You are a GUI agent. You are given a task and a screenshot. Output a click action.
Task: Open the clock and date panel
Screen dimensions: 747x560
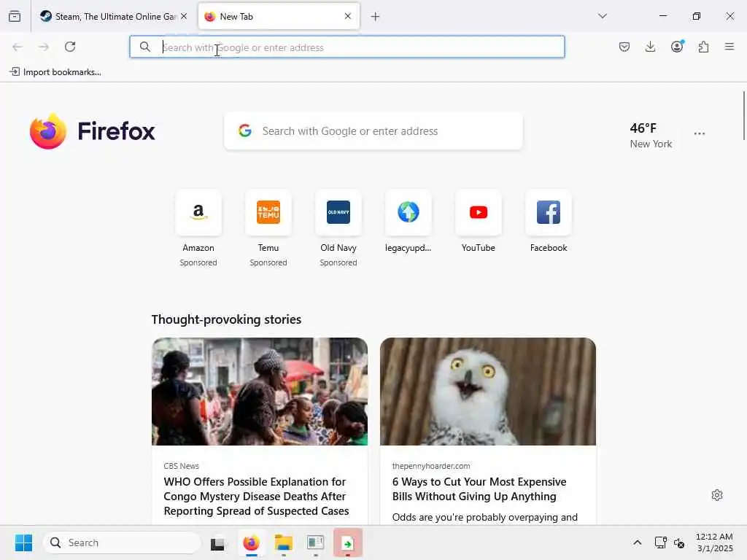[715, 542]
